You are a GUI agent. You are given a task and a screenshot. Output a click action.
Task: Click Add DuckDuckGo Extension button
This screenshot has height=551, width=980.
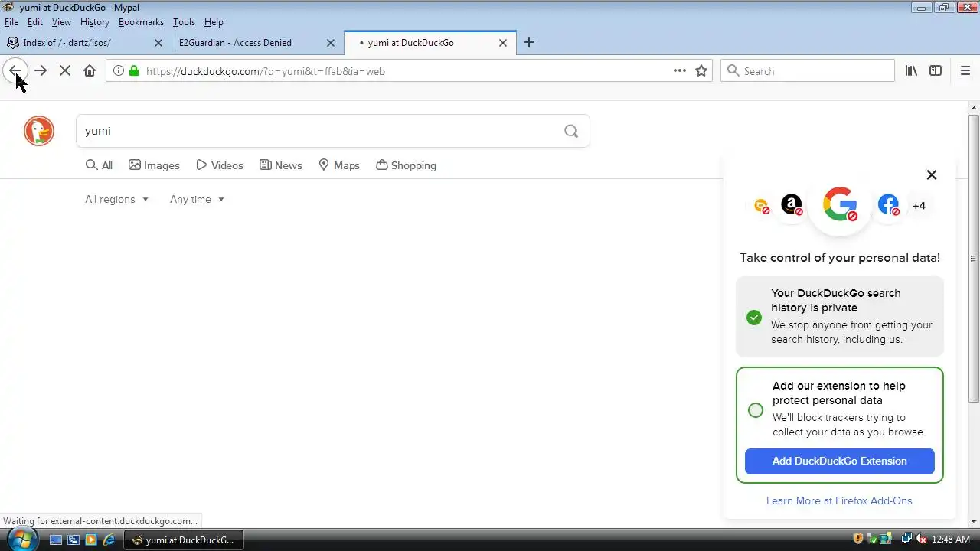click(840, 461)
